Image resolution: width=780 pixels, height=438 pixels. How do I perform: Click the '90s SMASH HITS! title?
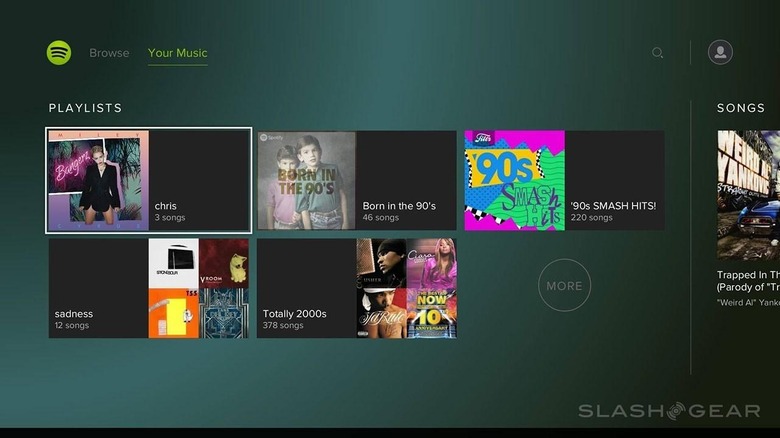click(x=613, y=206)
